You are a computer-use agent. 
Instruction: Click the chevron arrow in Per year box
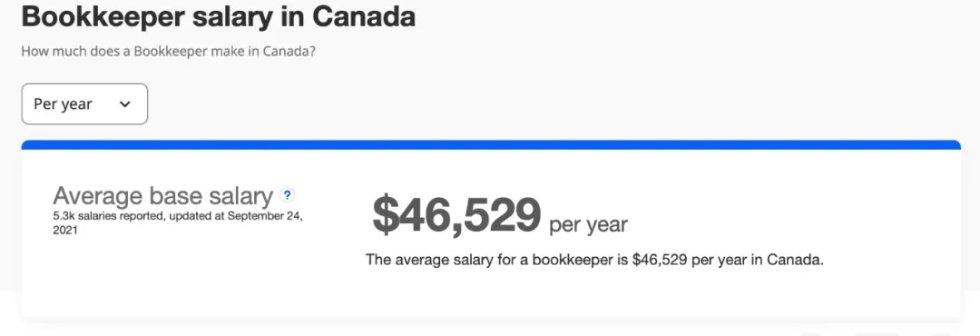(x=125, y=104)
